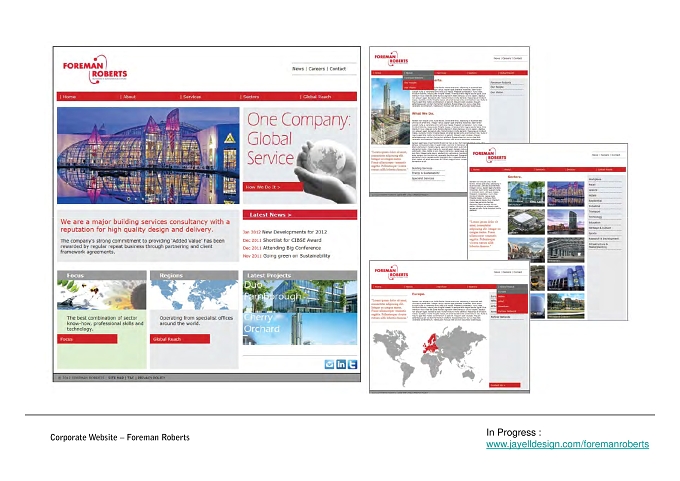Open the Twitter social icon
The image size is (680, 481).
coord(353,364)
